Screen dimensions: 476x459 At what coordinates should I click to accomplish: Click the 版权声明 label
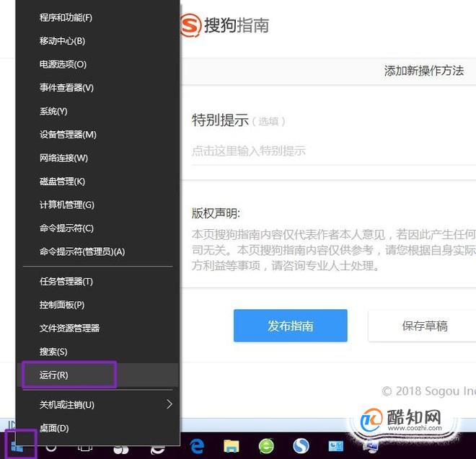click(x=216, y=213)
